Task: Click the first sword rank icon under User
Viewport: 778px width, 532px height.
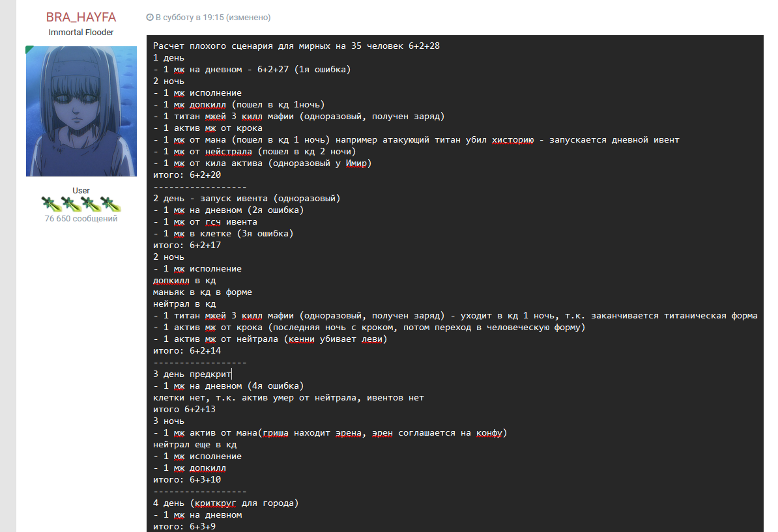Action: [x=50, y=204]
